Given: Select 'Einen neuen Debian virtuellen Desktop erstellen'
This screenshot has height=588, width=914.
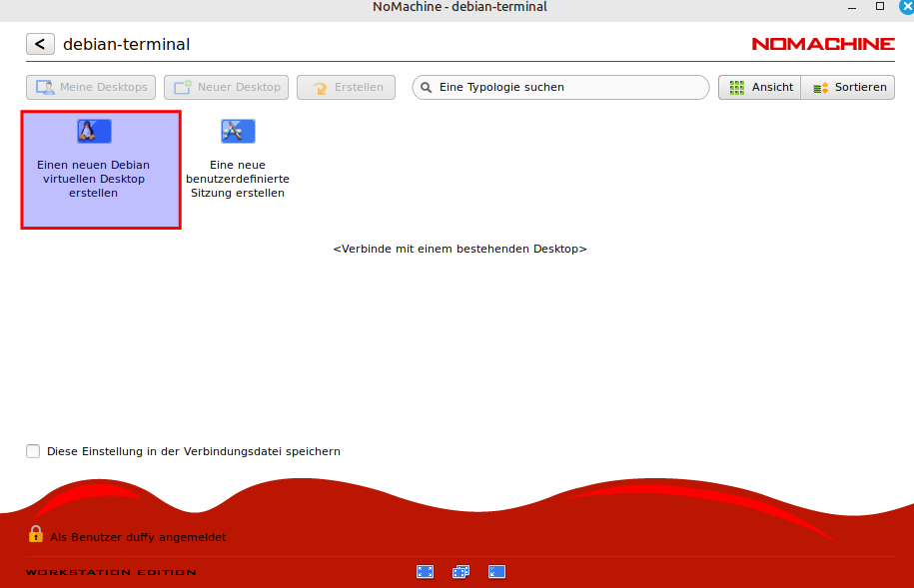Looking at the screenshot, I should pyautogui.click(x=101, y=179).
